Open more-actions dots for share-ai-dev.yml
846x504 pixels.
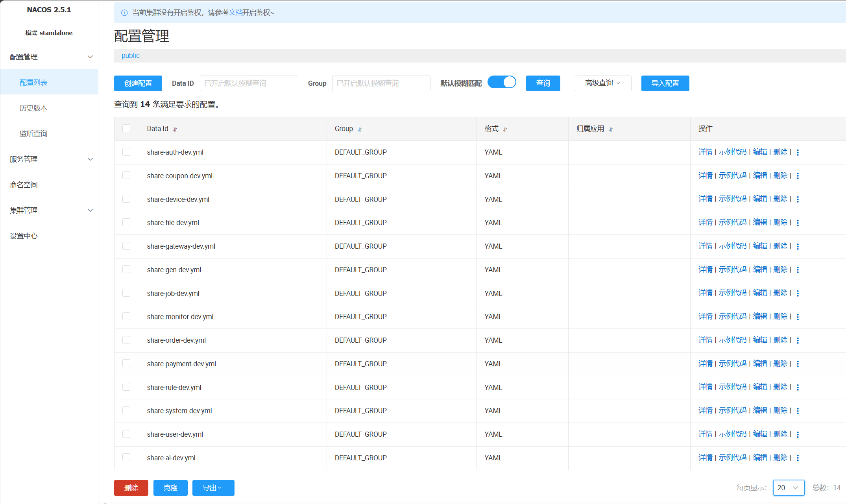click(798, 458)
